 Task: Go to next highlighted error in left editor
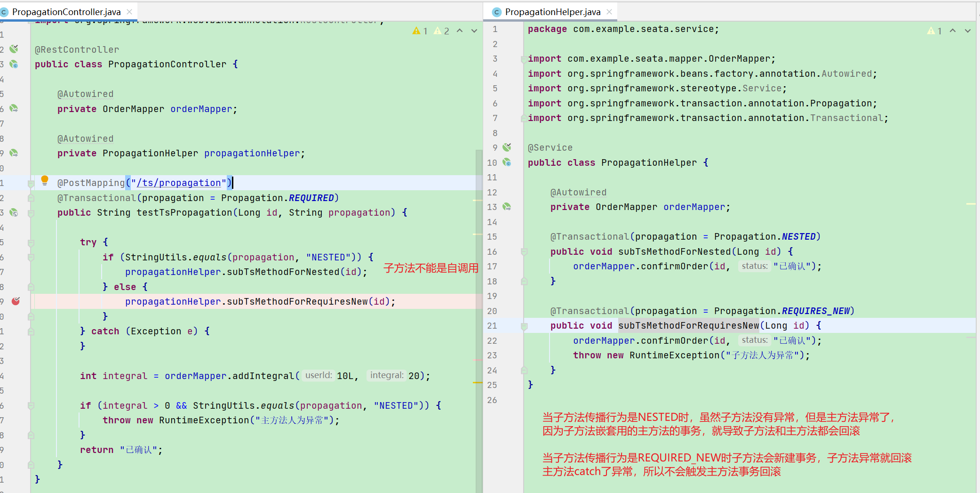[474, 31]
